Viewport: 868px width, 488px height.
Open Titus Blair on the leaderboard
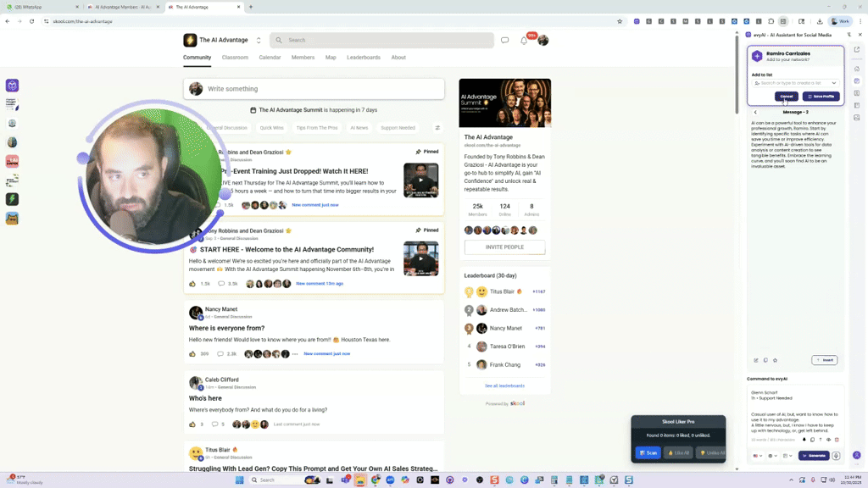pos(502,291)
